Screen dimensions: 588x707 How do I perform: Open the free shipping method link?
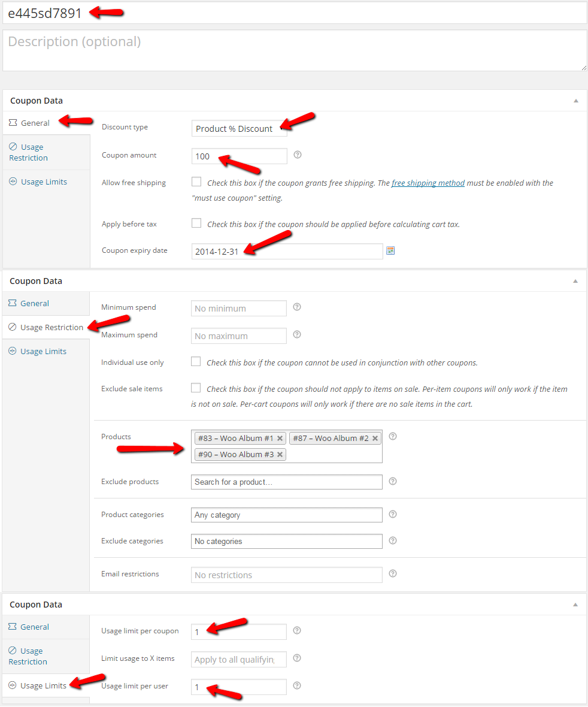428,182
